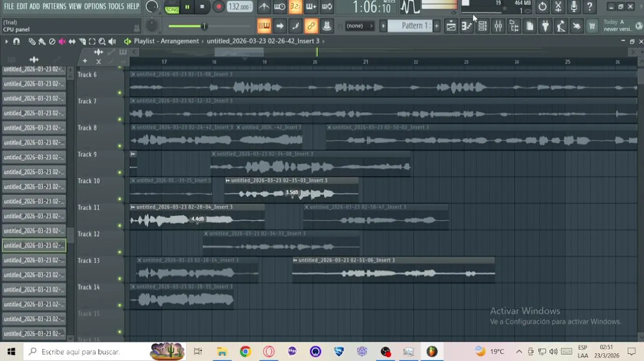Click the stop button
Screen dimensions: 644x361
202,7
